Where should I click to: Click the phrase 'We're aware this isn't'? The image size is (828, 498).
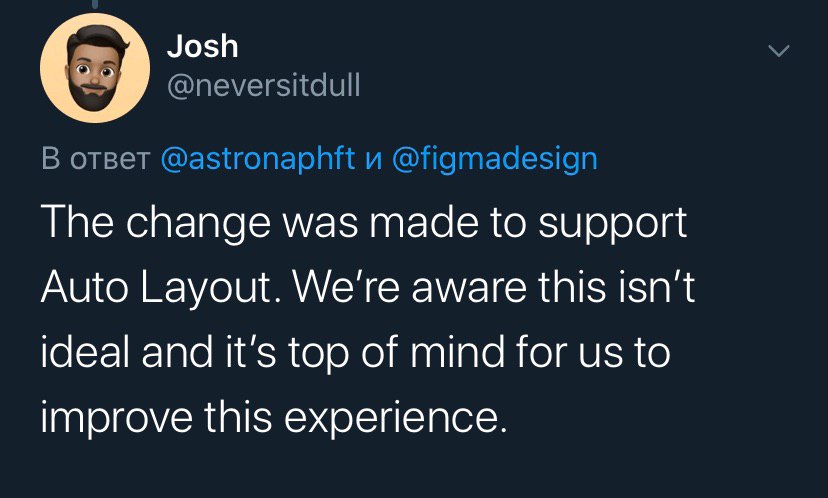pyautogui.click(x=494, y=287)
